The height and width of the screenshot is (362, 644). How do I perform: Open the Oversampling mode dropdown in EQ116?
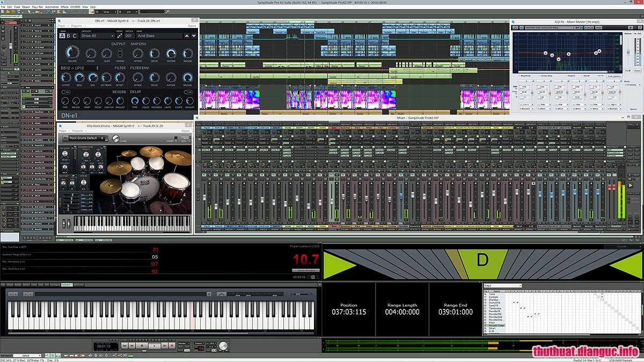click(x=633, y=85)
